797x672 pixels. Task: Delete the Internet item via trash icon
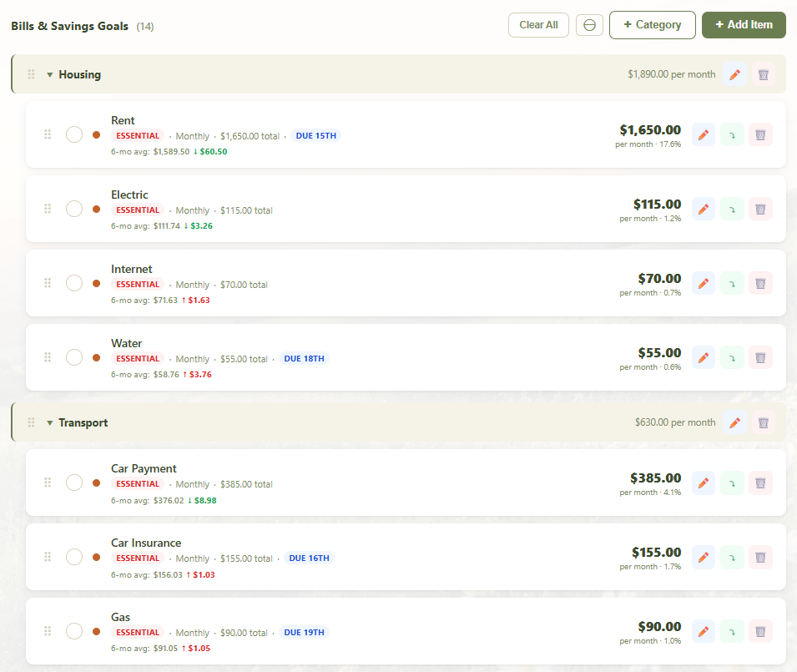(x=760, y=283)
